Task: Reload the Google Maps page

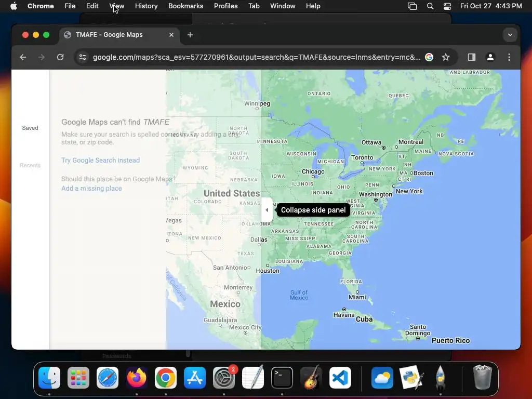Action: (60, 57)
